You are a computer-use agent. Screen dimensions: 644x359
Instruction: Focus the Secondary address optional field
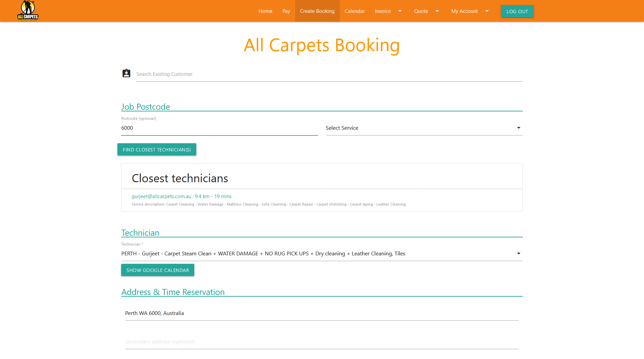322,342
